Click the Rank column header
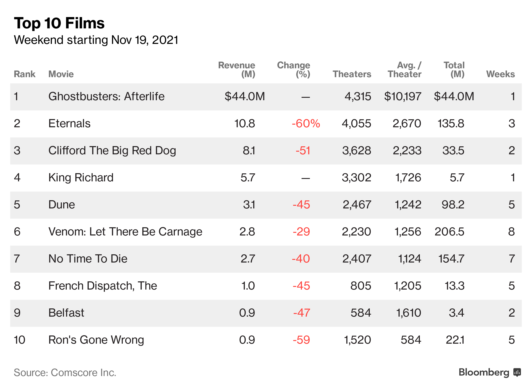 pyautogui.click(x=24, y=74)
